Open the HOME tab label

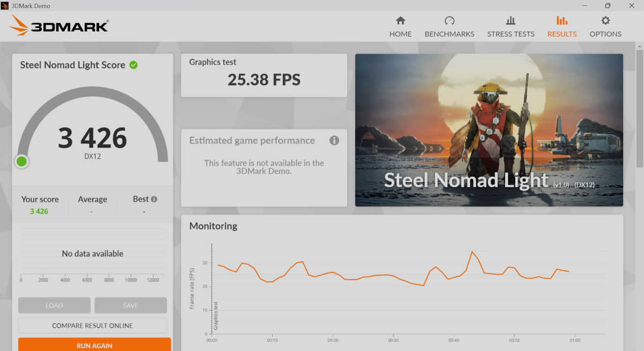click(x=400, y=34)
